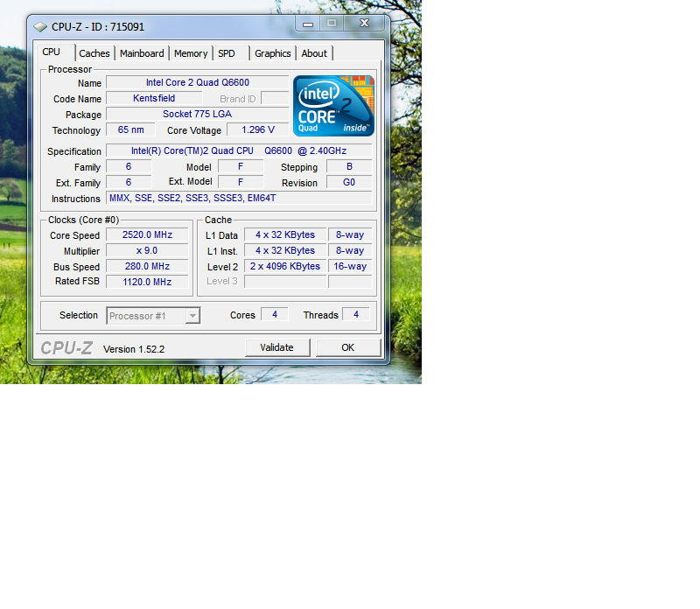Click the Family value field

tap(129, 166)
